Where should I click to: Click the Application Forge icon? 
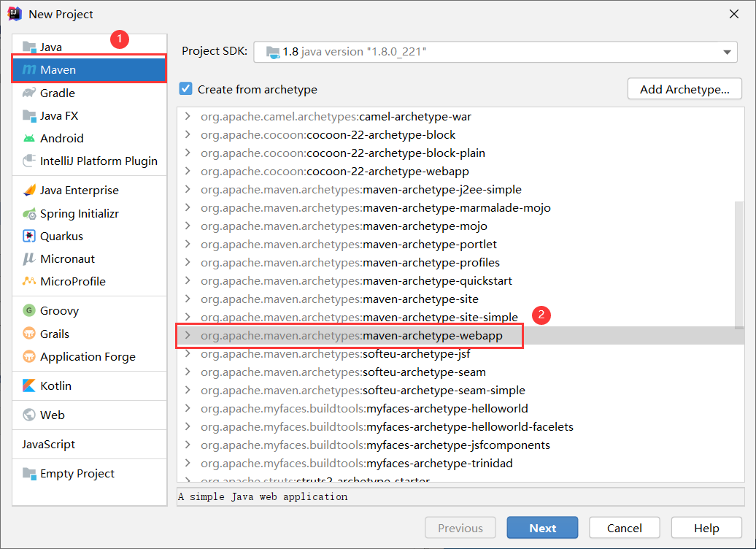pos(29,356)
